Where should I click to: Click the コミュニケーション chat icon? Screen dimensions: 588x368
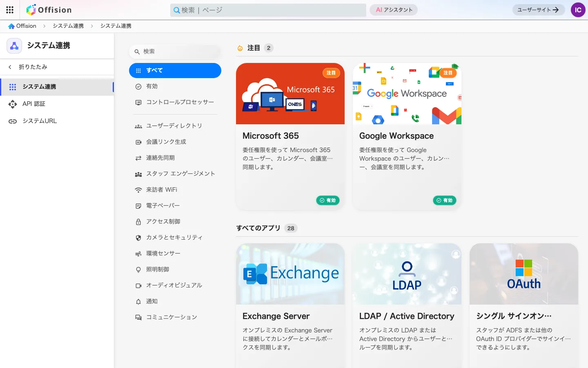click(138, 318)
